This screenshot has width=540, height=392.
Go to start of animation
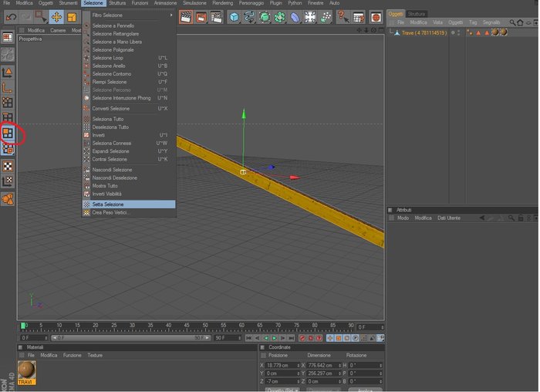tap(248, 338)
